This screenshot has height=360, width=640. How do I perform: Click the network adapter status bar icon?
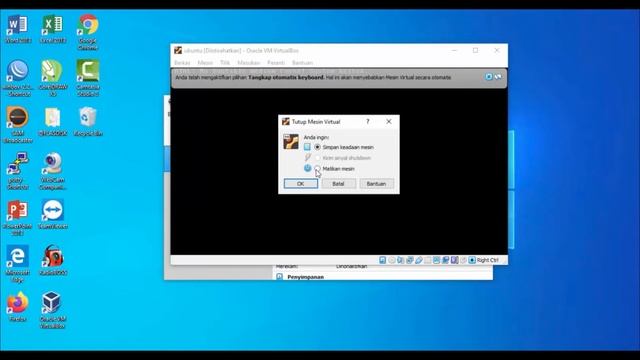click(410, 260)
